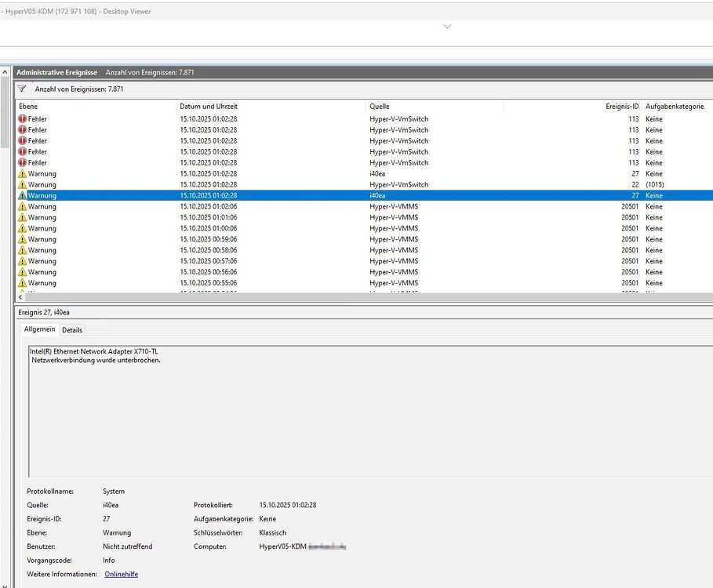713x588 pixels.
Task: Click the Aufgabenkategorie column header
Action: pyautogui.click(x=675, y=107)
